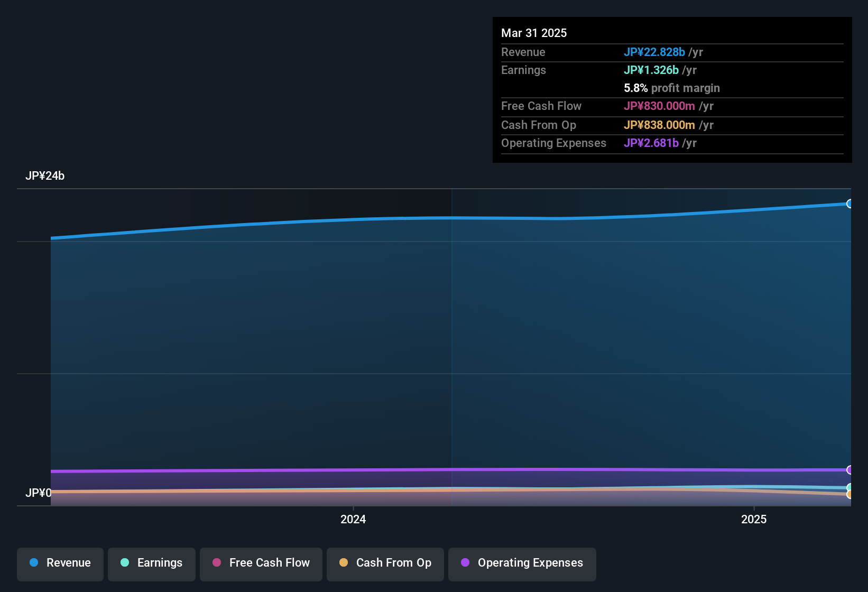Viewport: 868px width, 592px height.
Task: Toggle the Cash From Op legend button
Action: pos(385,564)
